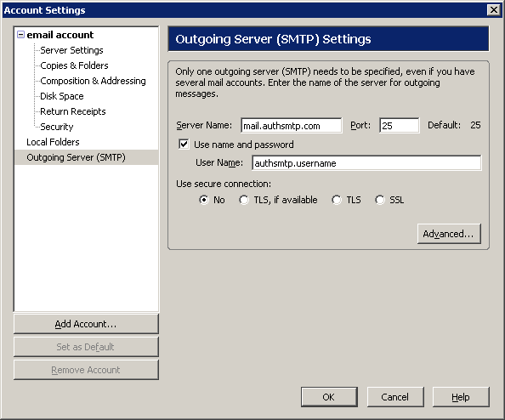Open Disk Space settings
The height and width of the screenshot is (420, 505).
coord(62,96)
